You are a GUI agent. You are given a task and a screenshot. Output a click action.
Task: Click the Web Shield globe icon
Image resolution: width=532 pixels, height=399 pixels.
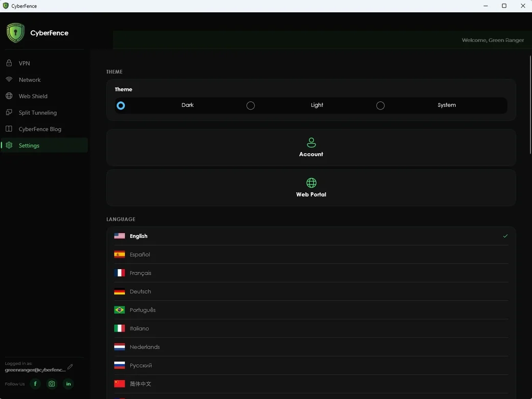click(9, 96)
